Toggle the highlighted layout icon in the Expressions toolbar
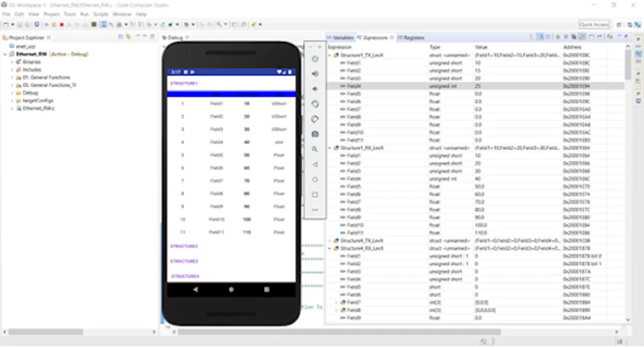The image size is (644, 347). [x=540, y=37]
